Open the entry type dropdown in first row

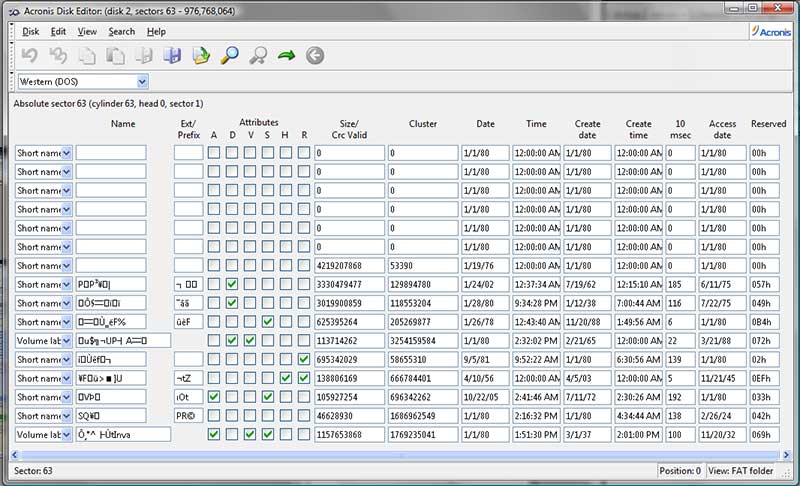pyautogui.click(x=66, y=153)
